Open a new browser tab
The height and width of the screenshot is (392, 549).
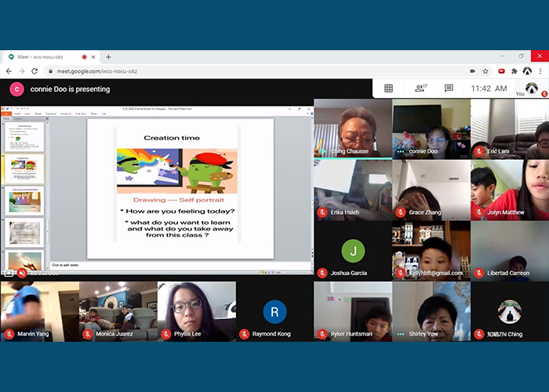point(108,56)
